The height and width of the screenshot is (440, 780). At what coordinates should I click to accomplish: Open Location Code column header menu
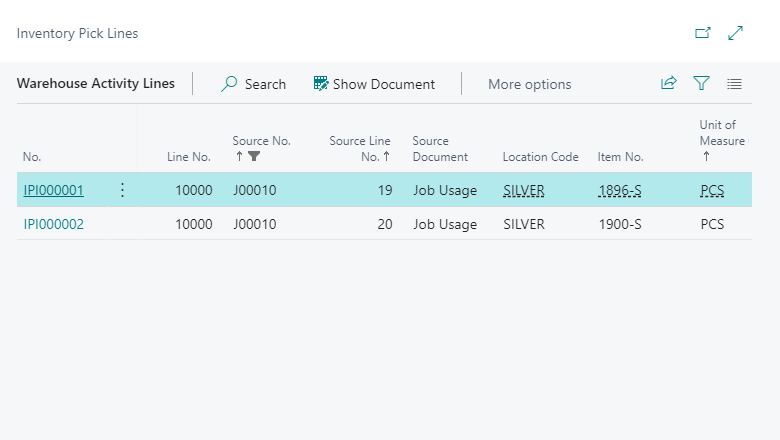(x=540, y=157)
